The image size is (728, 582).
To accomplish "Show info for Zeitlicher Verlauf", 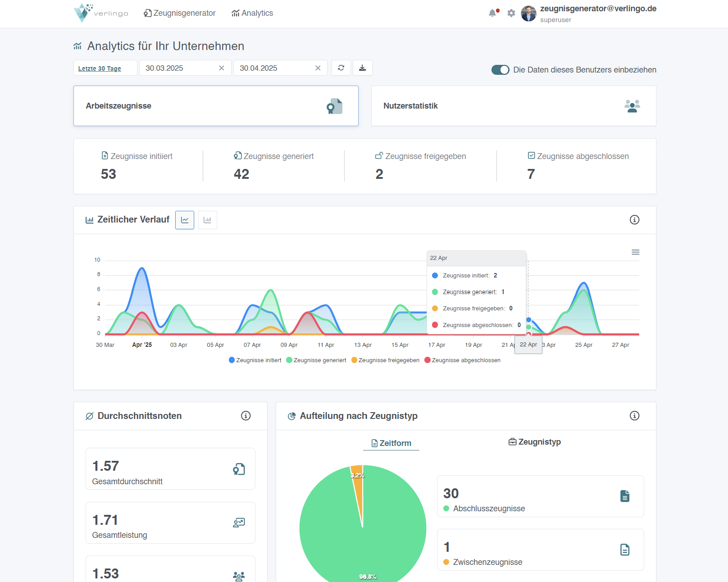I will pos(634,220).
